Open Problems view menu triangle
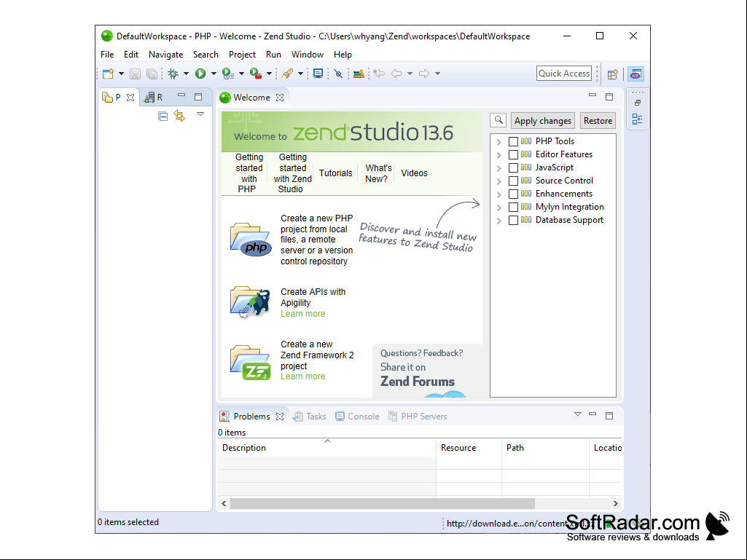Viewport: 747px width, 560px height. click(578, 414)
